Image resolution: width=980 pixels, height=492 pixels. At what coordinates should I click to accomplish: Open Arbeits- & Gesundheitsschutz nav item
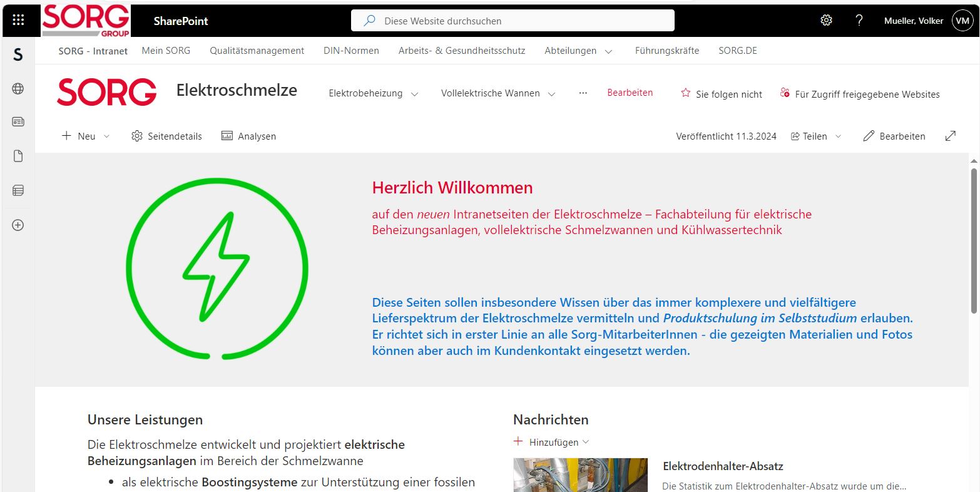[462, 51]
